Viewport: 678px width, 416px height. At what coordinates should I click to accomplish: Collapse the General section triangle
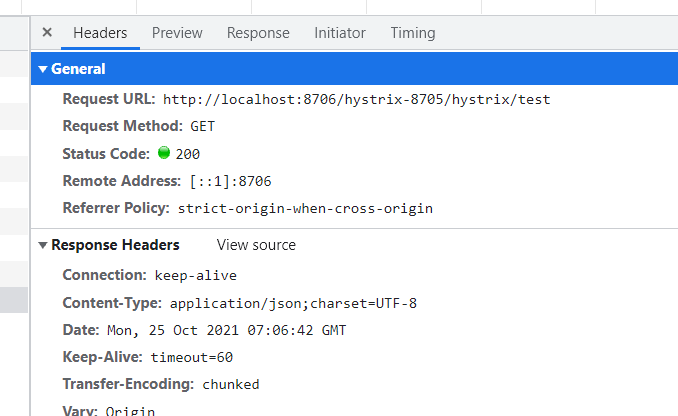click(x=42, y=69)
